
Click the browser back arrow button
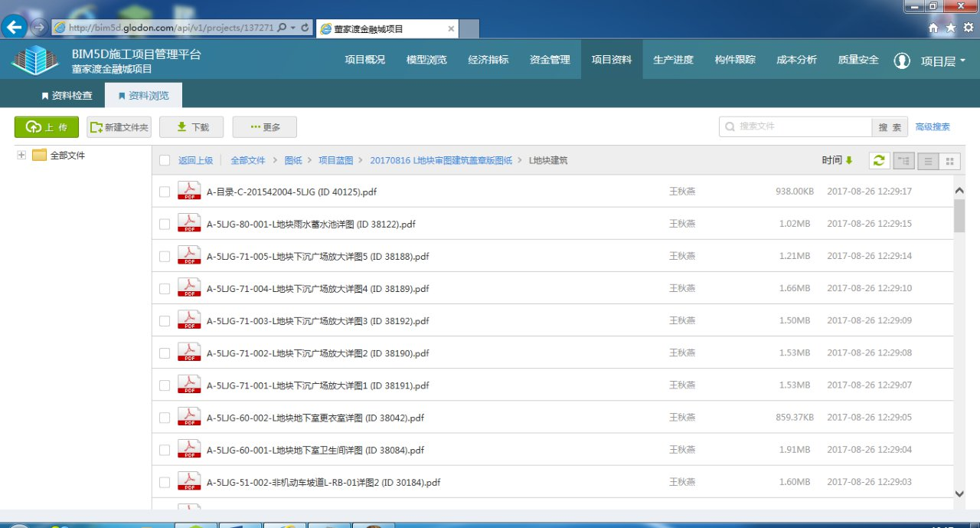[x=15, y=28]
